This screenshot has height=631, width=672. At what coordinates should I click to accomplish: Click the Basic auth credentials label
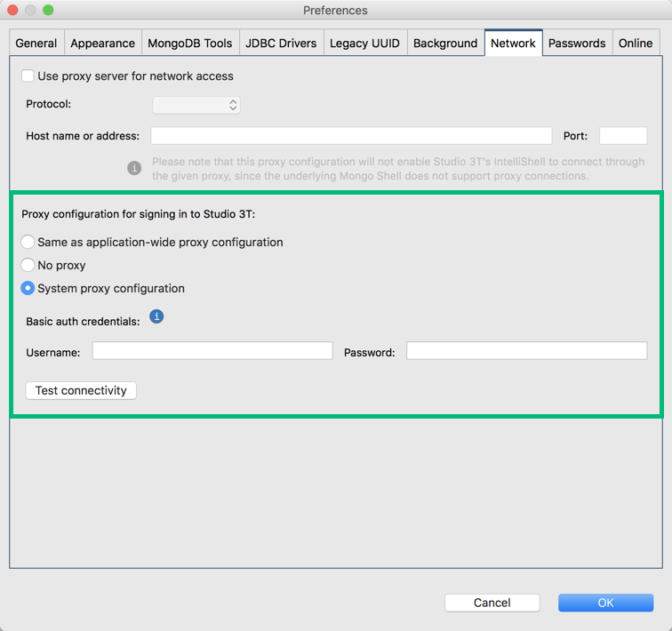tap(84, 322)
